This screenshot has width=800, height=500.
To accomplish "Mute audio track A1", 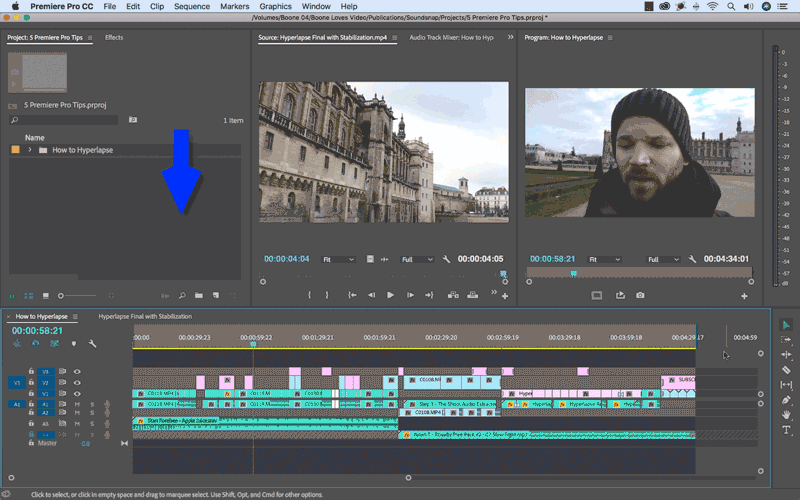I will pos(78,404).
